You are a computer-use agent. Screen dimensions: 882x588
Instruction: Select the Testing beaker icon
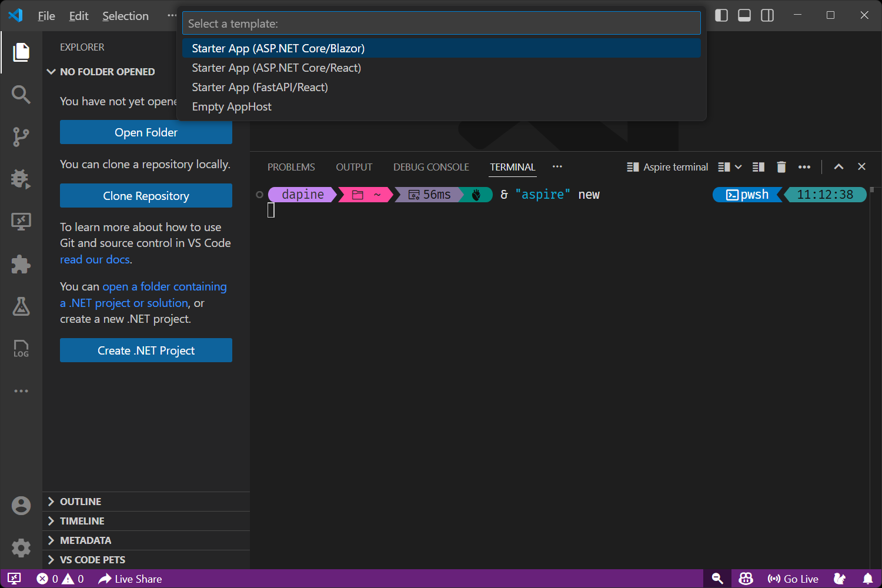[21, 306]
